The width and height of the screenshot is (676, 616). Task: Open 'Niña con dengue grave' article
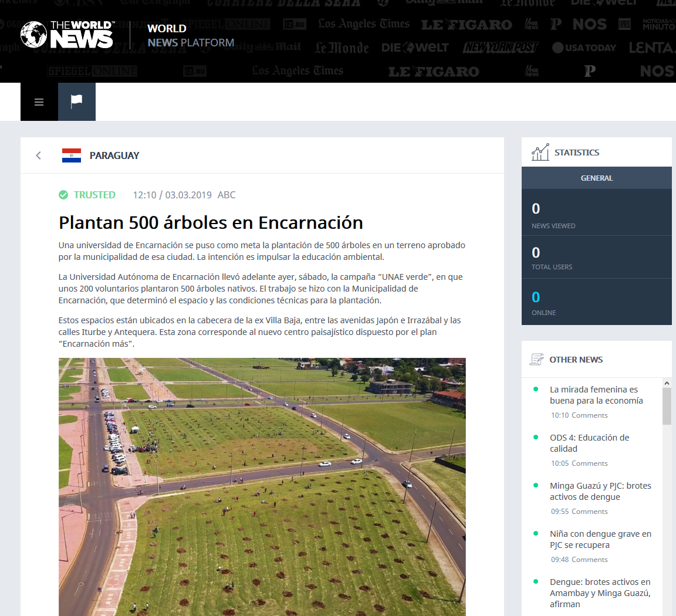[600, 539]
